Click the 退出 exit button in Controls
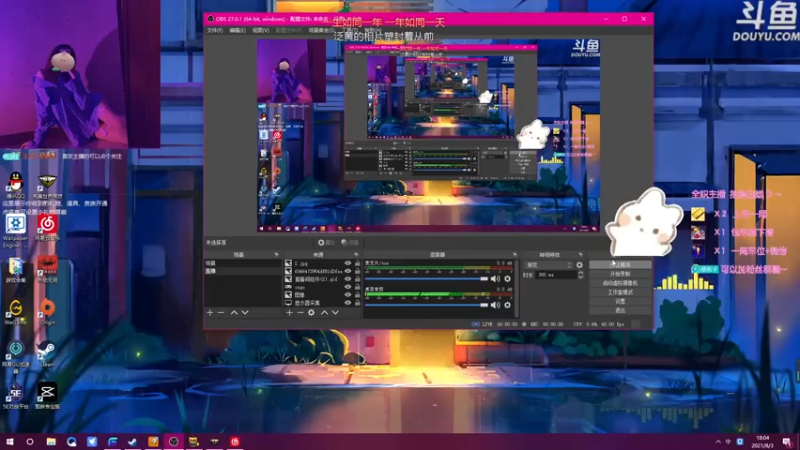800x450 pixels. coord(620,310)
